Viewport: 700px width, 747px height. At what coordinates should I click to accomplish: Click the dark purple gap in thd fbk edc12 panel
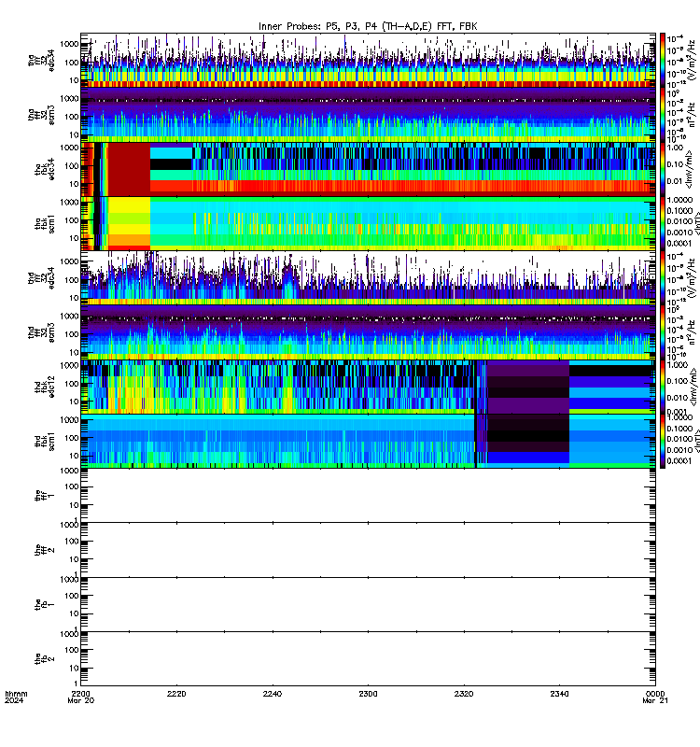point(528,387)
